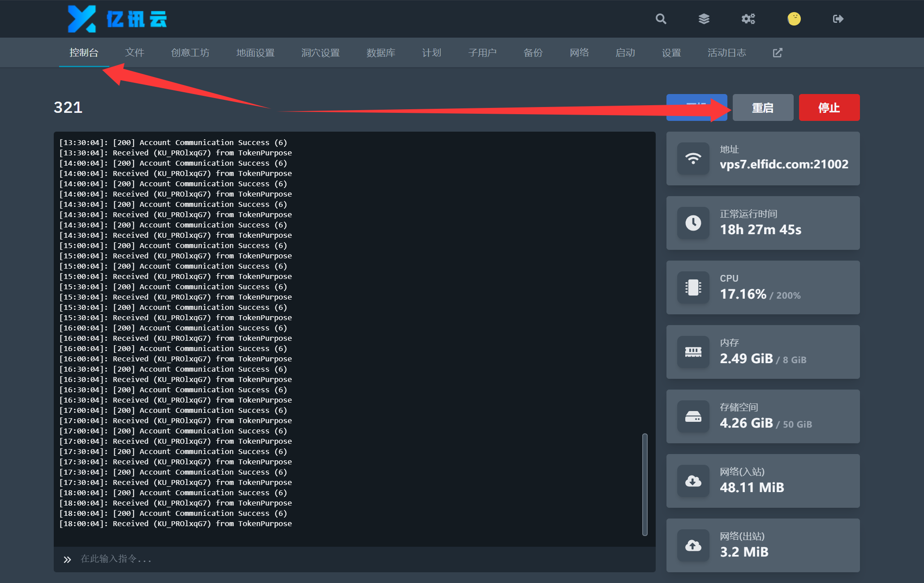Click the outbound network upload icon
Viewport: 924px width, 583px height.
pos(693,545)
